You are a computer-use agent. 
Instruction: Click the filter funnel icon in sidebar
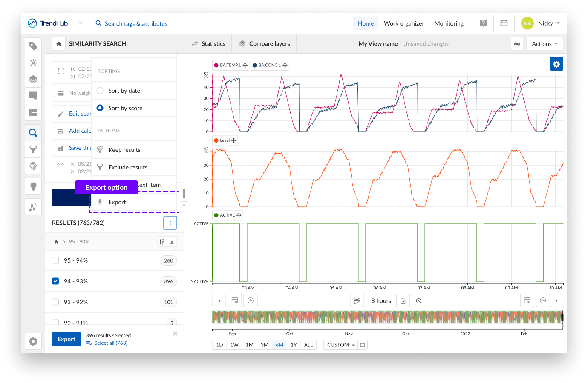(x=33, y=149)
